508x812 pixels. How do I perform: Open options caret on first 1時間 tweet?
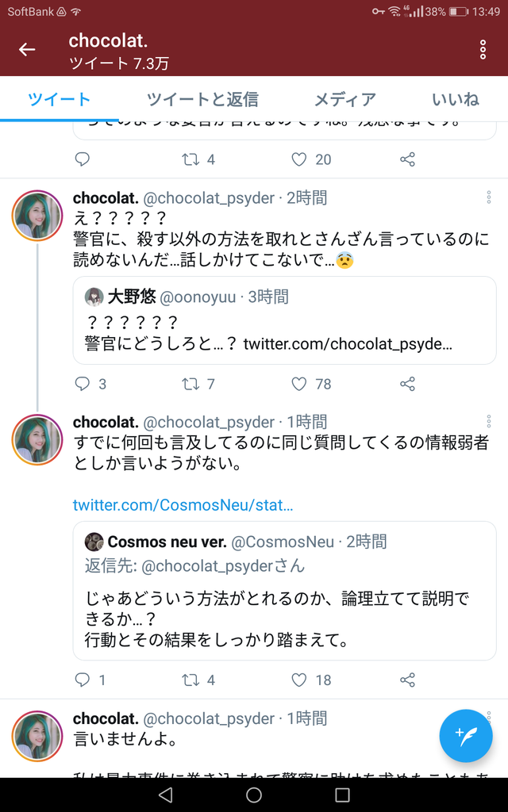pyautogui.click(x=488, y=421)
